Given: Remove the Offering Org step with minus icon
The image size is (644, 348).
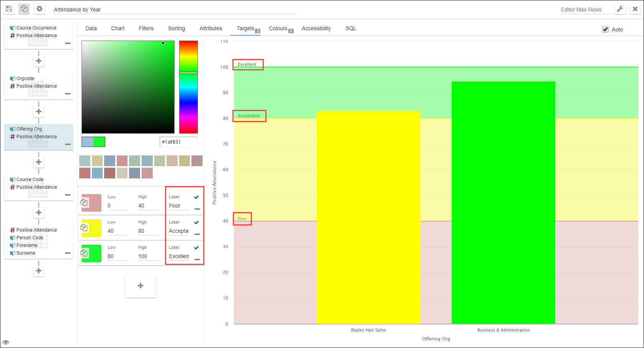Looking at the screenshot, I should (68, 145).
